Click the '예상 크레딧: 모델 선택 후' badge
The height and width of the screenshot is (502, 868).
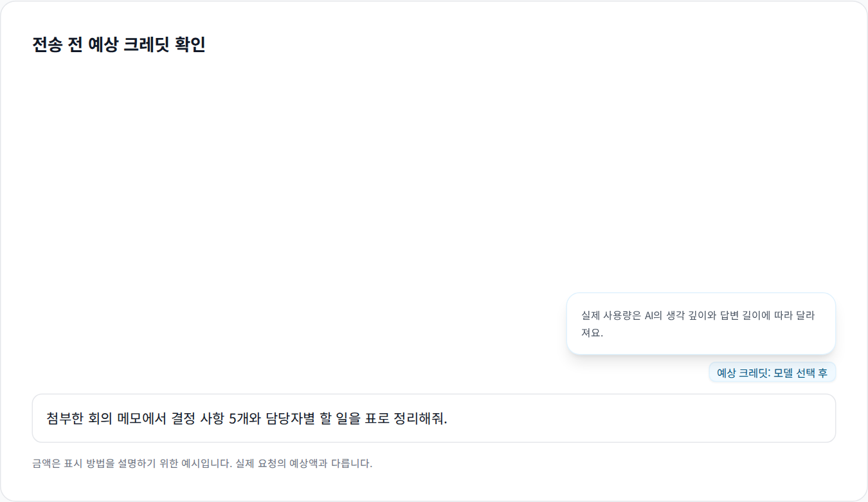pos(772,373)
